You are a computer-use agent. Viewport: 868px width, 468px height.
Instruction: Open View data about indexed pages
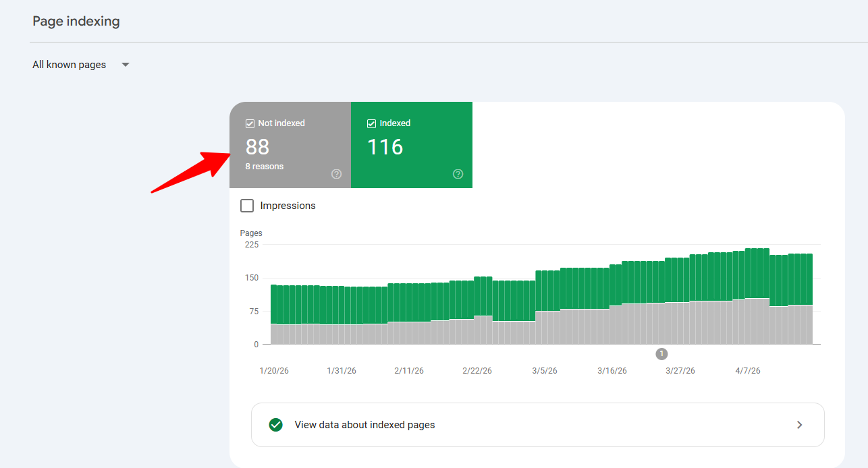click(537, 425)
